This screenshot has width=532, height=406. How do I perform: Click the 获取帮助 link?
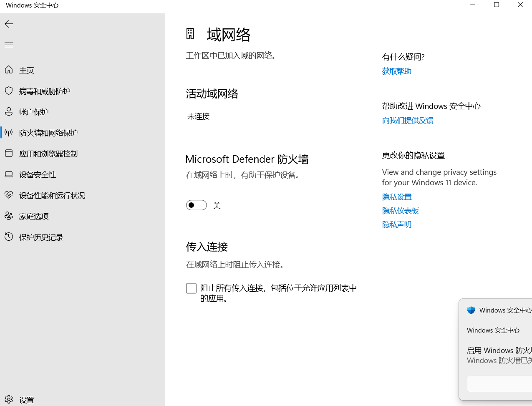(397, 71)
